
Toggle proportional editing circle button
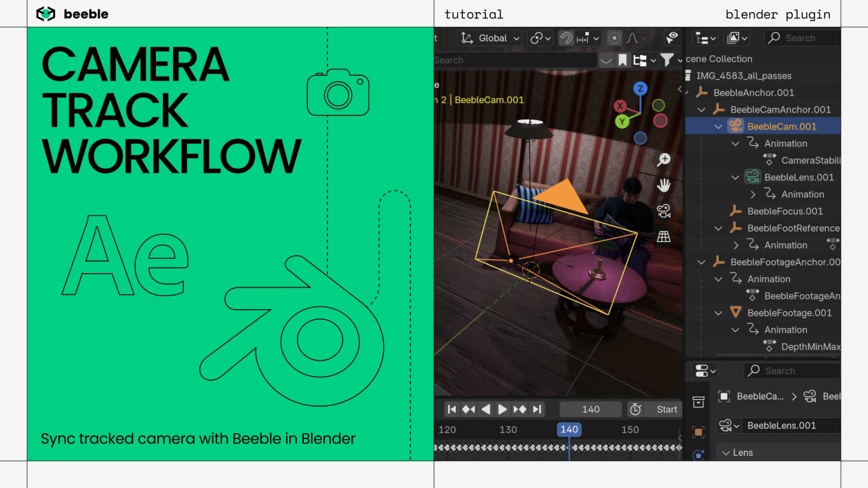pos(614,38)
